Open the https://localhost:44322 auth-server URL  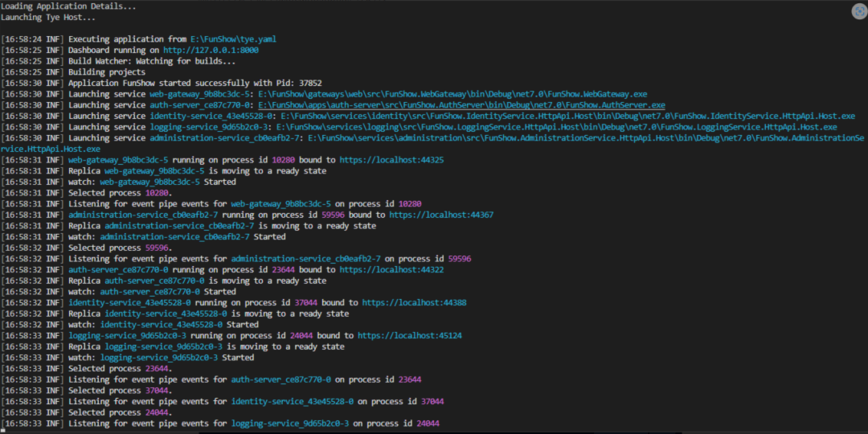pos(391,269)
